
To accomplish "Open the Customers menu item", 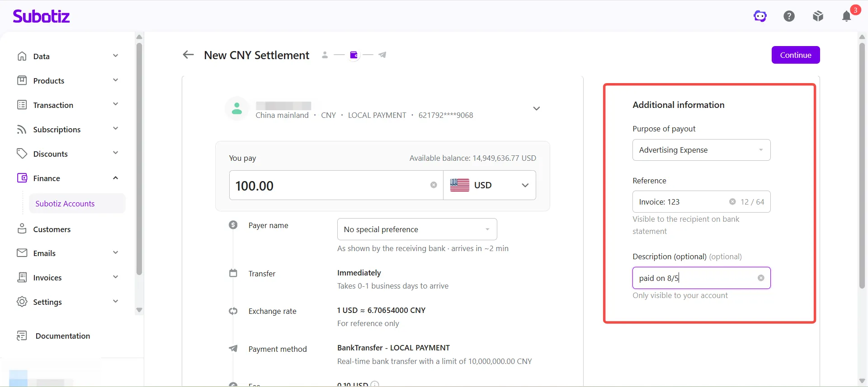I will (52, 229).
